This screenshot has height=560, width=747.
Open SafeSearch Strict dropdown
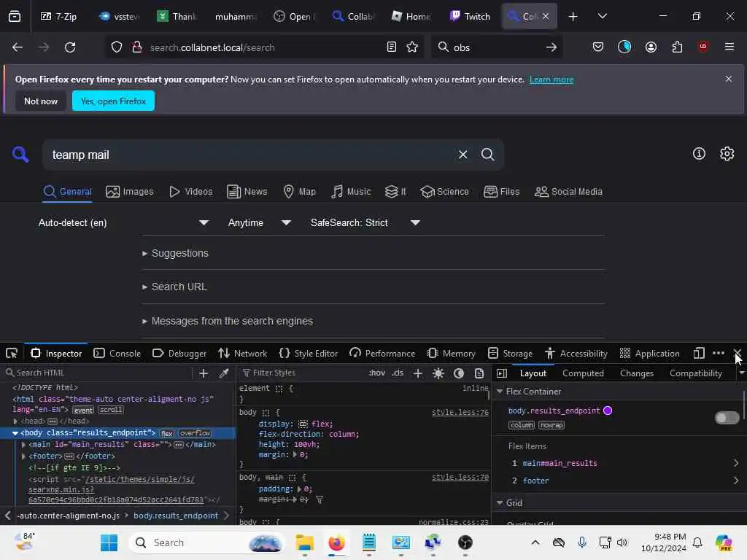tap(365, 222)
